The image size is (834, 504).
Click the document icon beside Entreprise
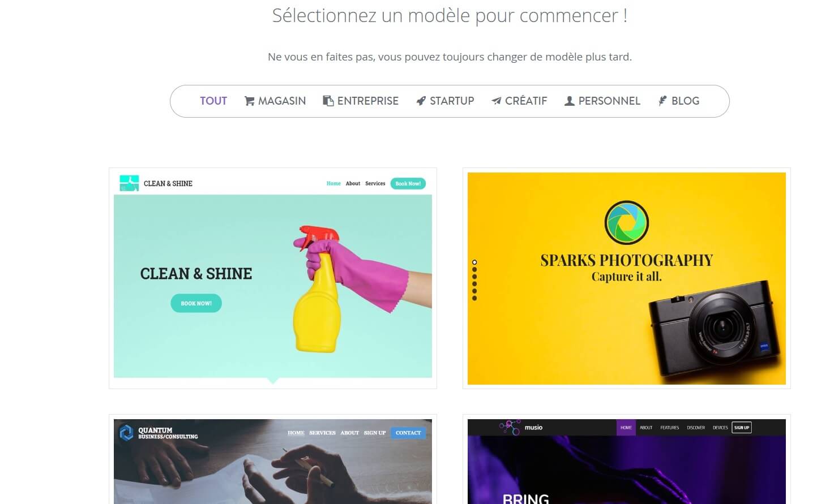click(x=328, y=101)
